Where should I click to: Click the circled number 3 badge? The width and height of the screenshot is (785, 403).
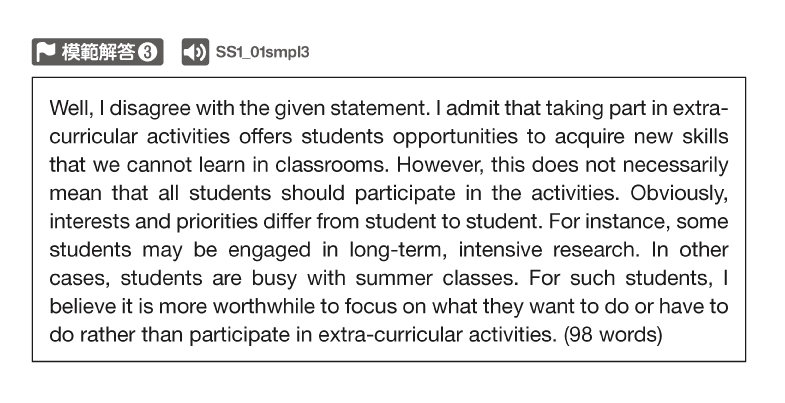click(x=148, y=52)
